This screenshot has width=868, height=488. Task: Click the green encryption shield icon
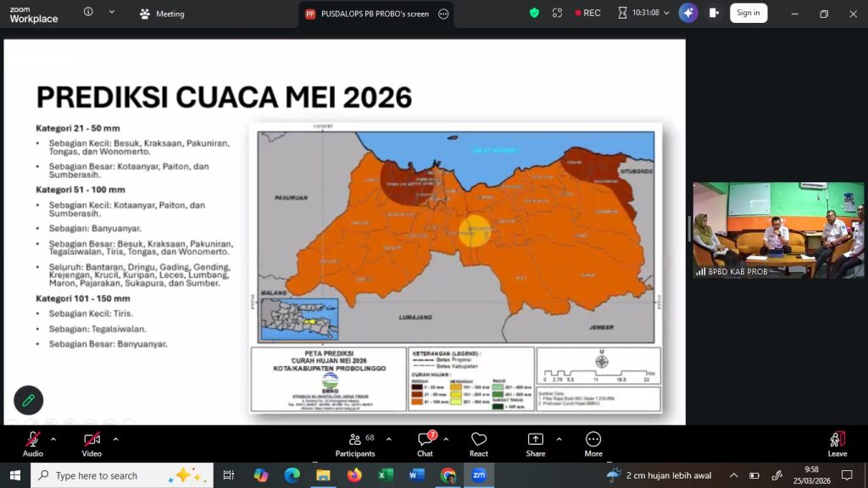tap(534, 13)
